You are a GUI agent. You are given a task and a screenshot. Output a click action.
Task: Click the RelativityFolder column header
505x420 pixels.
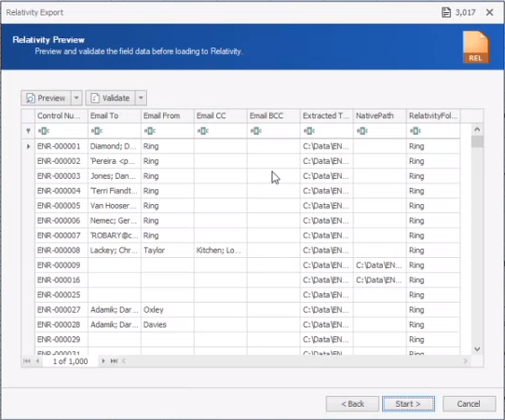[x=433, y=115]
